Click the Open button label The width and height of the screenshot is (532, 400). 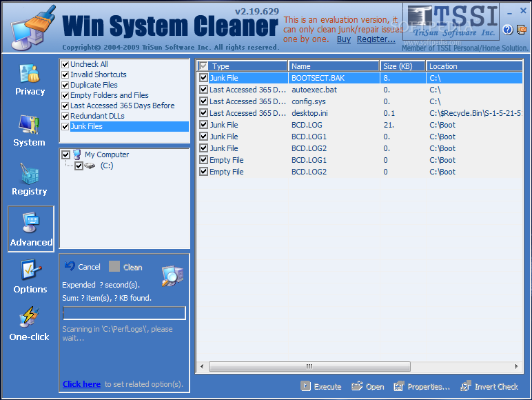tap(375, 387)
